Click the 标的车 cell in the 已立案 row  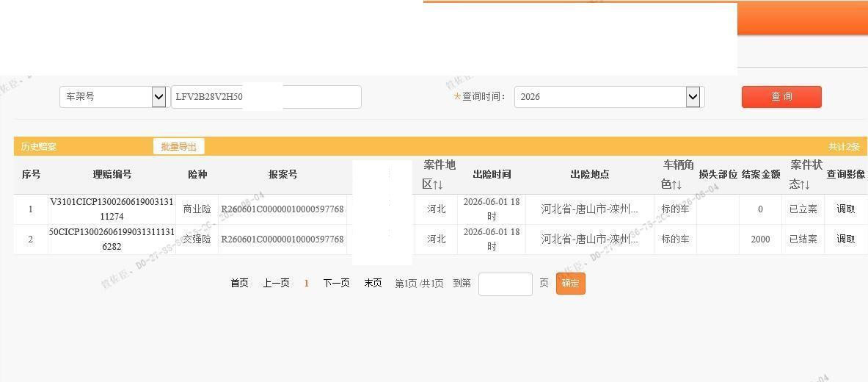675,209
